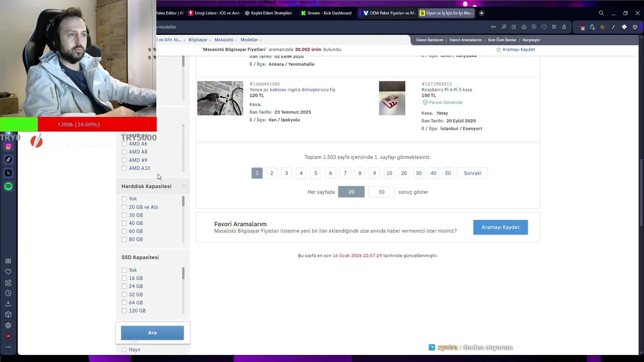
Task: Open the heart icon in the sidebar
Action: pyautogui.click(x=8, y=271)
